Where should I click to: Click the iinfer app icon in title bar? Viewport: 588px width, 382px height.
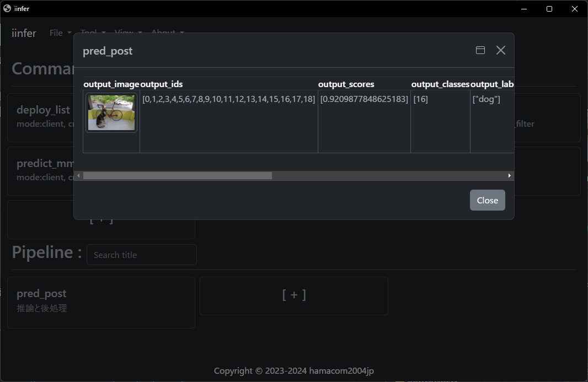pyautogui.click(x=7, y=8)
